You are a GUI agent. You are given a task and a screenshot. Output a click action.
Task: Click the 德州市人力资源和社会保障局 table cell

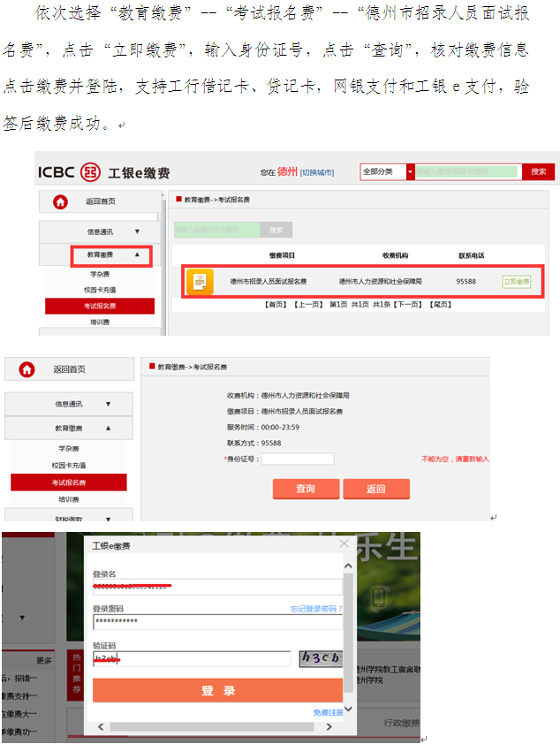click(x=381, y=282)
